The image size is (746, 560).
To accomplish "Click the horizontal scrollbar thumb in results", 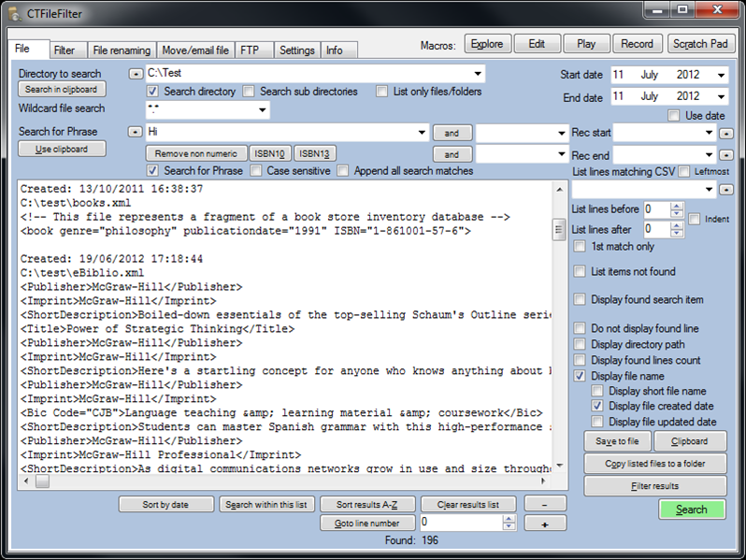I will [x=42, y=481].
